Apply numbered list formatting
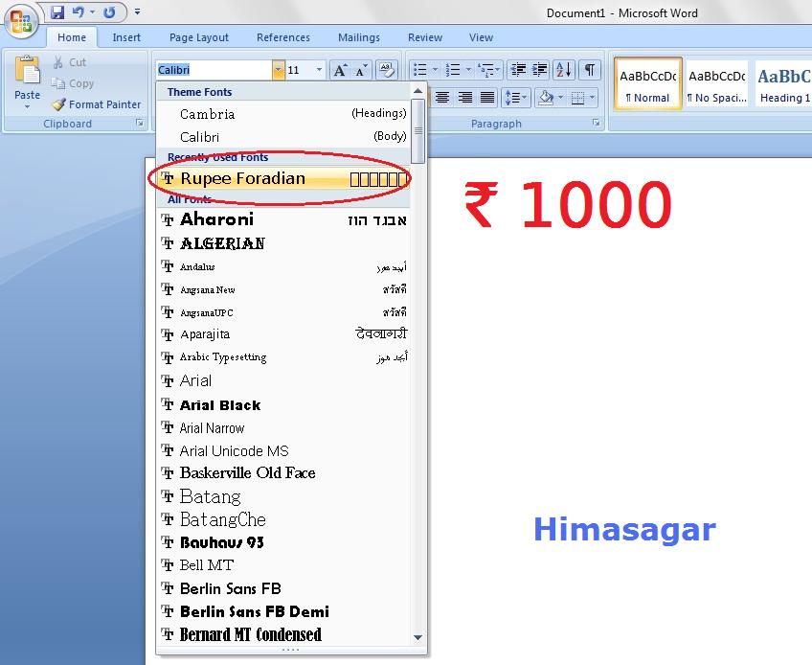 click(453, 69)
